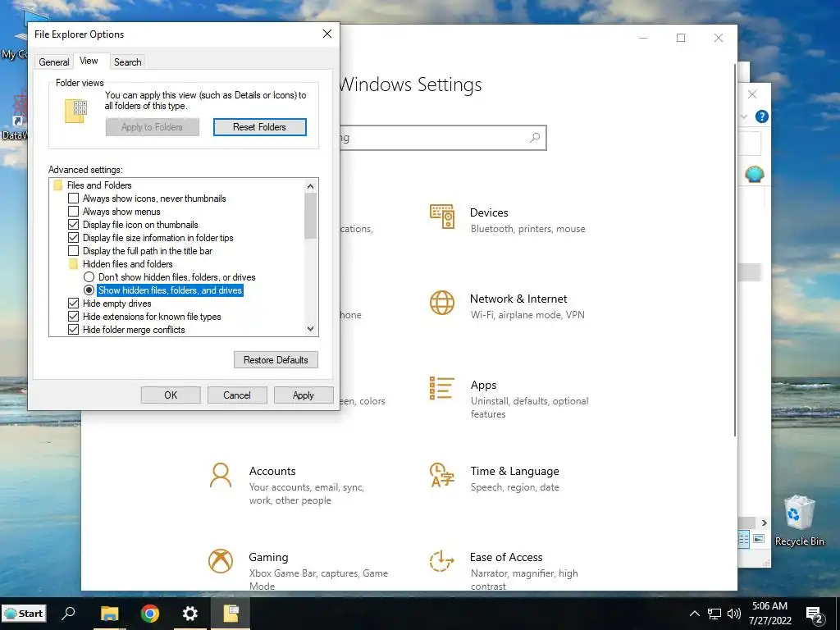Uncheck Hide folder merge conflicts

tap(73, 330)
